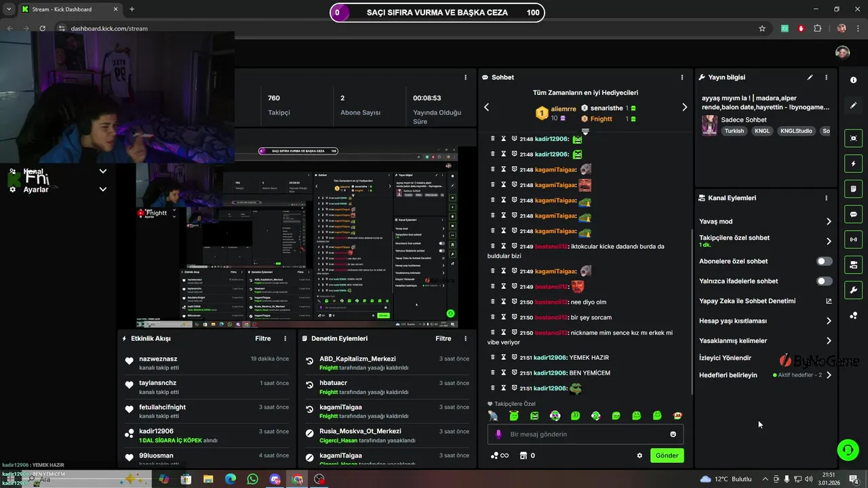Open the Filtre menu in Denetim Eylemleri
The height and width of the screenshot is (488, 868).
pyautogui.click(x=443, y=338)
